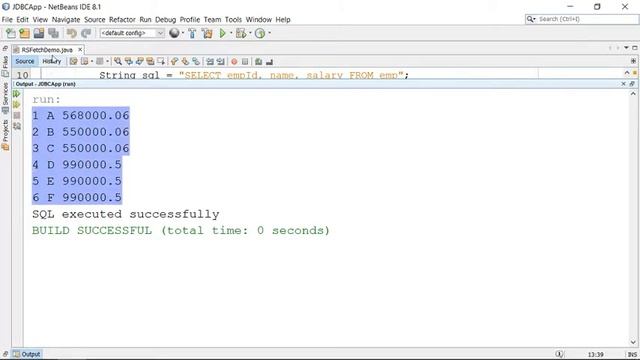640x360 pixels.
Task: Select the RSFetchDemo.java editor tab
Action: (47, 50)
